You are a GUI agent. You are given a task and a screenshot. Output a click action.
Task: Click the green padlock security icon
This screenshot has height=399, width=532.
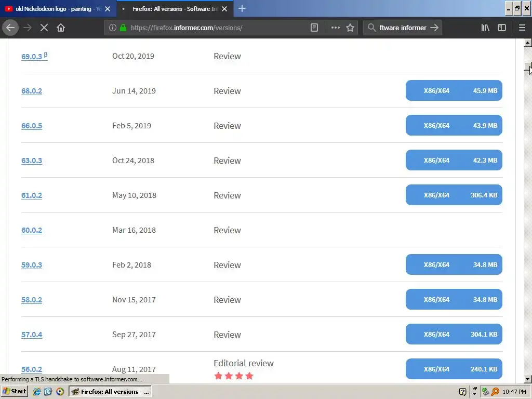point(123,28)
